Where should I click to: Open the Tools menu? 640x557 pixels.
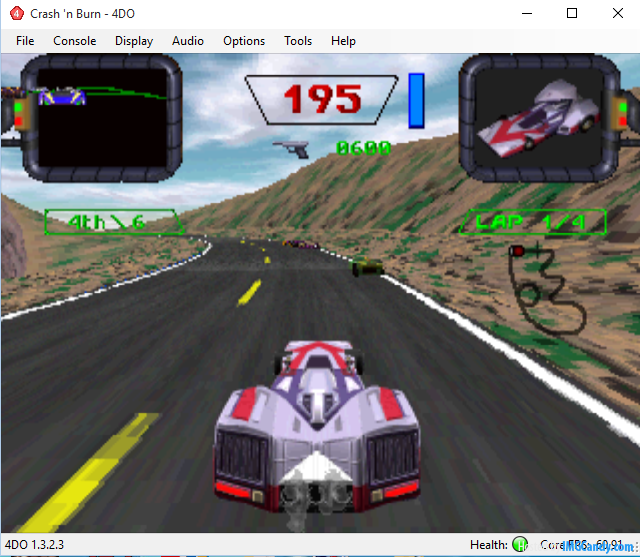point(298,41)
